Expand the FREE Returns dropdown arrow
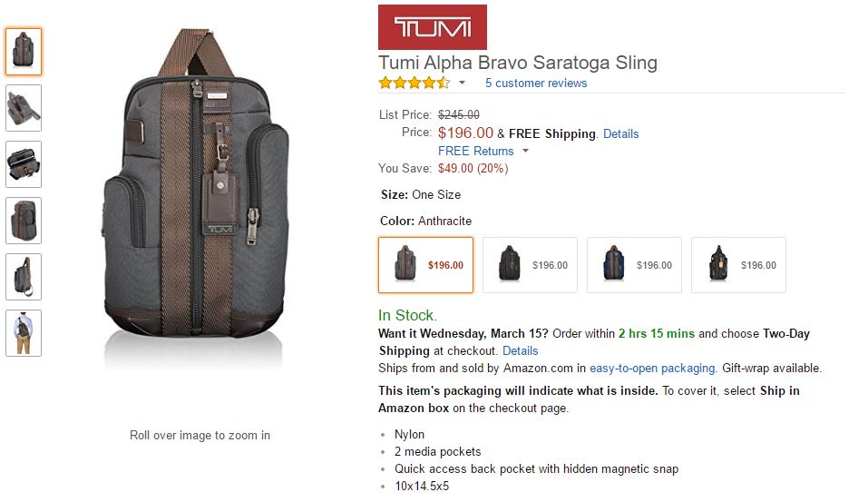The width and height of the screenshot is (868, 502). (525, 151)
